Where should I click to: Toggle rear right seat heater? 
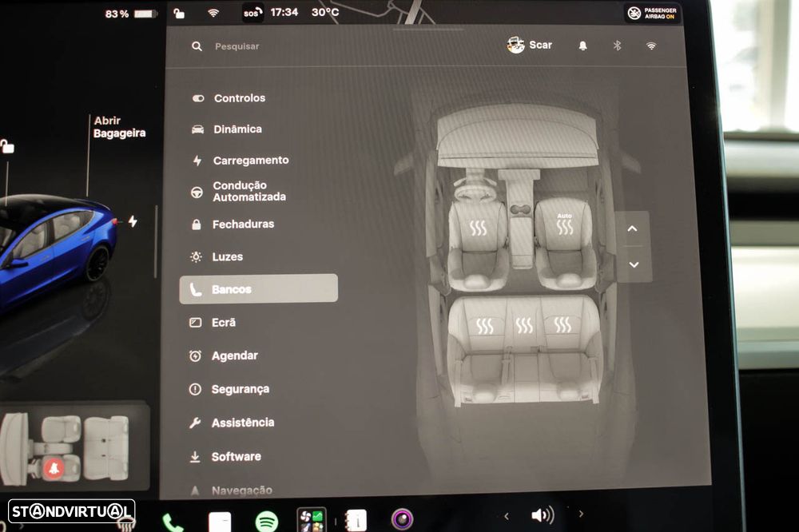562,324
